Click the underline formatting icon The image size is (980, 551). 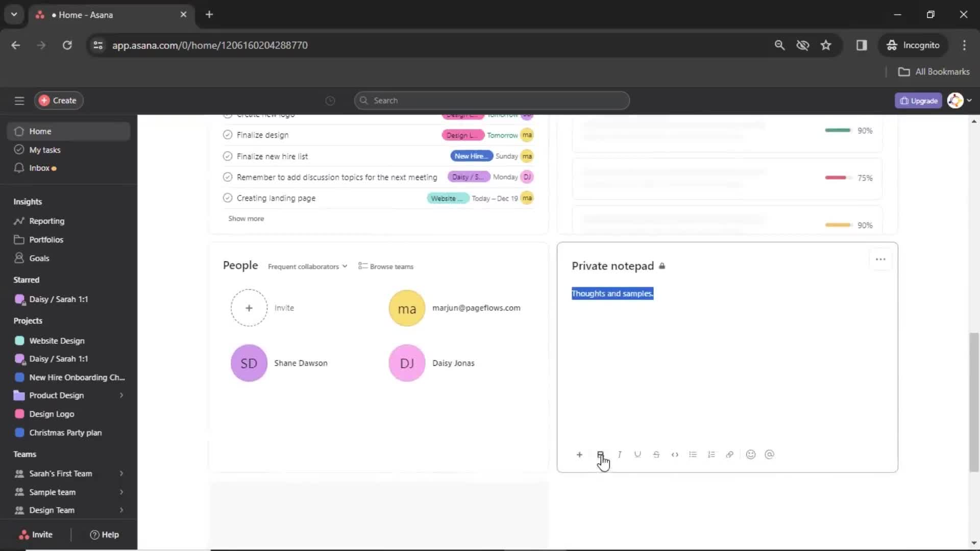[x=636, y=455]
